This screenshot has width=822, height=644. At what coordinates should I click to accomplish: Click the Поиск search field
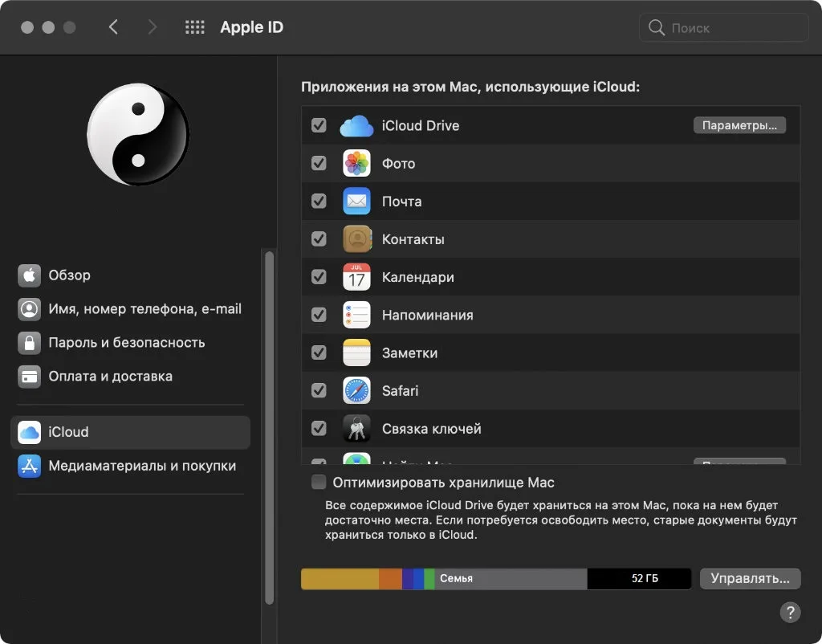[723, 28]
